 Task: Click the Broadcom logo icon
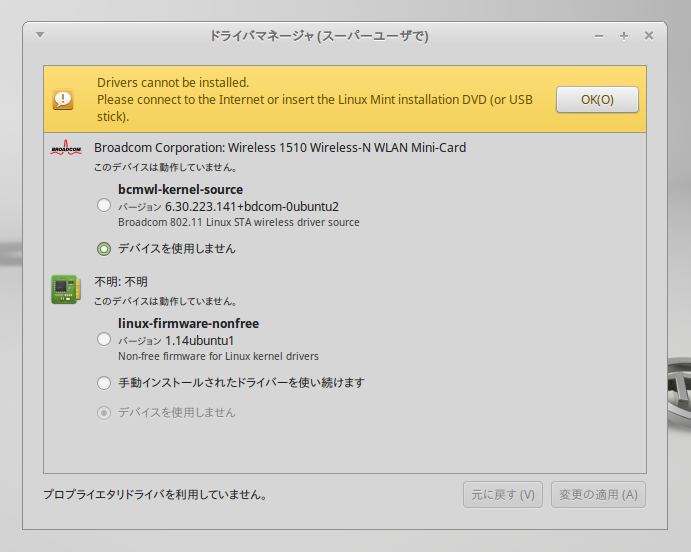[x=66, y=148]
